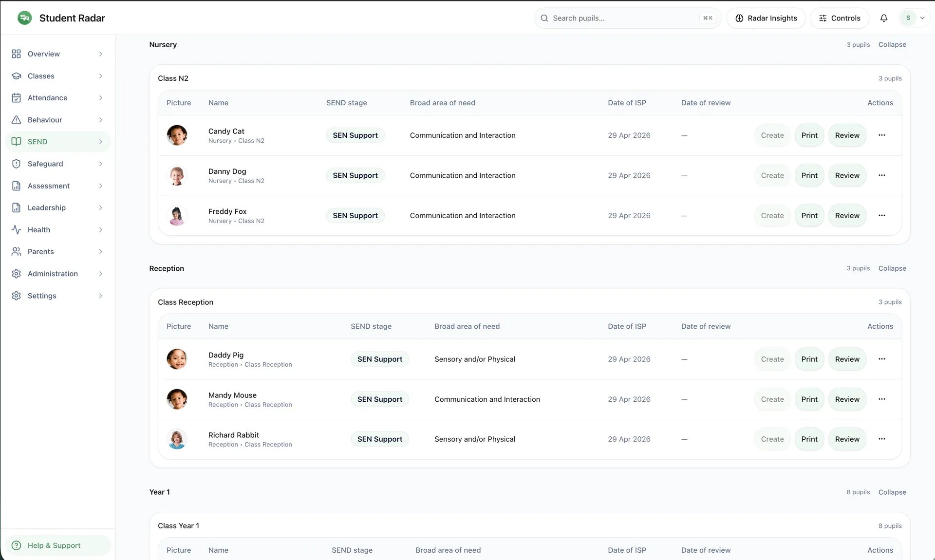The height and width of the screenshot is (560, 935).
Task: Collapse the Reception section
Action: point(892,268)
